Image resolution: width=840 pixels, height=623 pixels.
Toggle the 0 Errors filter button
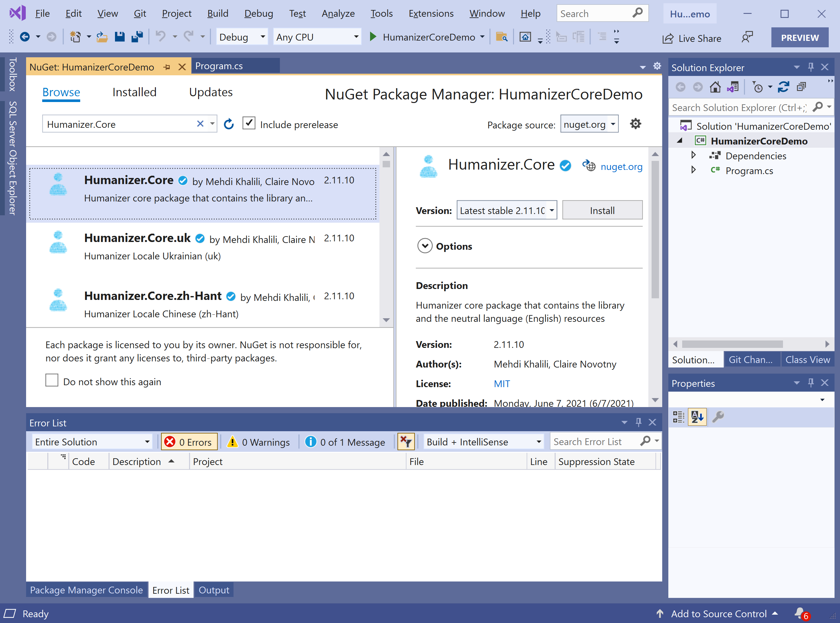coord(189,442)
